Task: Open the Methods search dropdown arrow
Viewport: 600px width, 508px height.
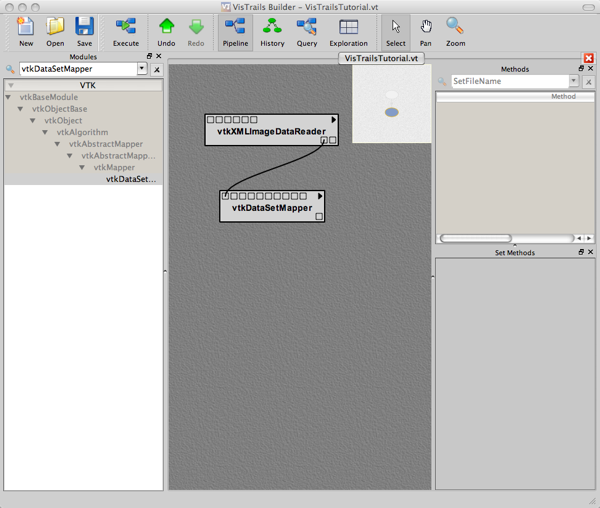Action: 574,81
